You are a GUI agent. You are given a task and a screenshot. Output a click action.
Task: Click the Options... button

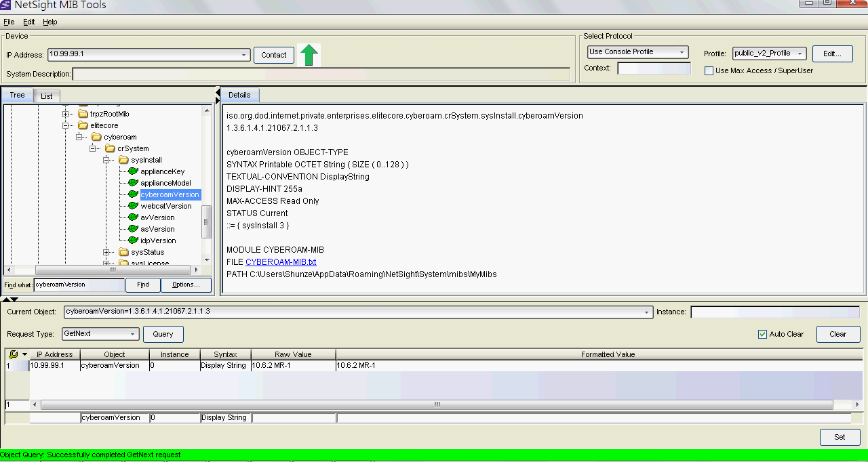[x=186, y=285]
